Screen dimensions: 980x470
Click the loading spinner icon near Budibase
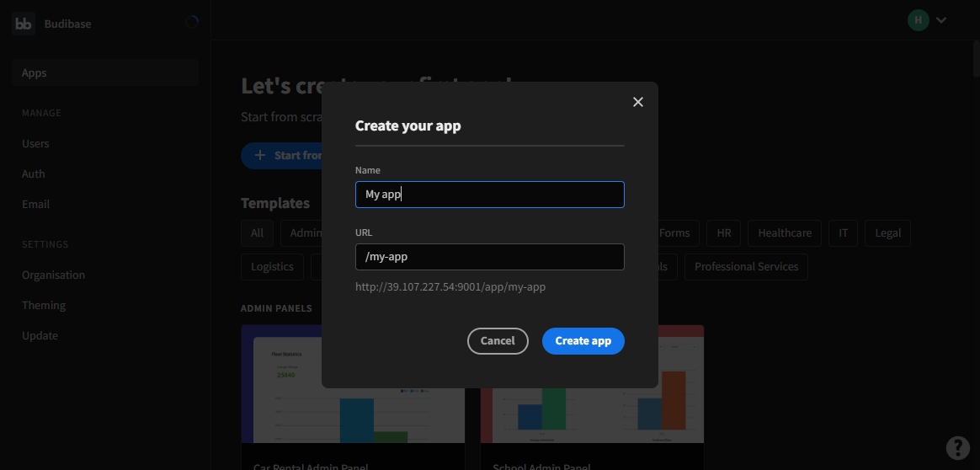coord(192,23)
